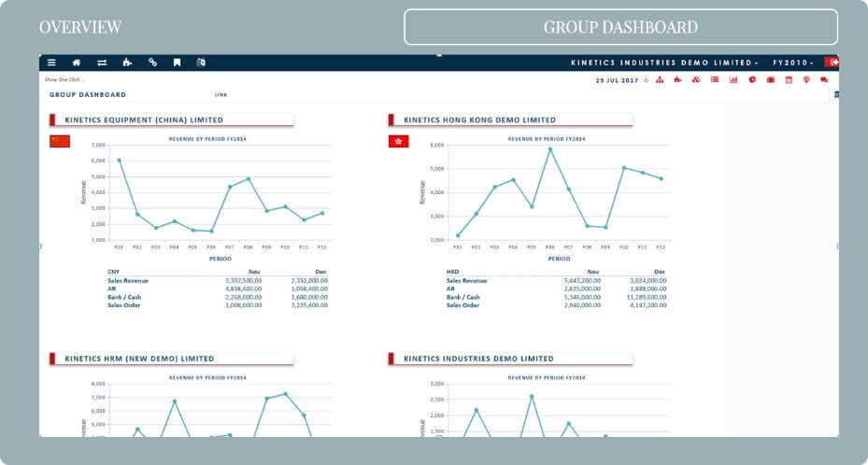This screenshot has height=465, width=868.
Task: Open the FY2010 fiscal year dropdown
Action: click(793, 63)
